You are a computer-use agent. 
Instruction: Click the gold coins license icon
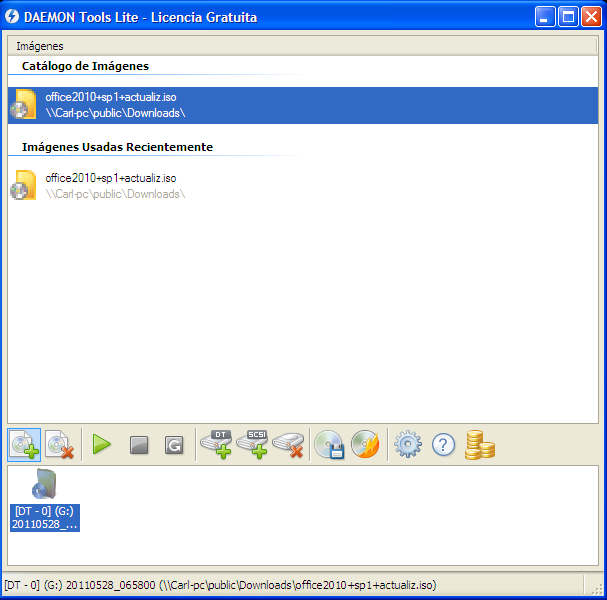480,445
